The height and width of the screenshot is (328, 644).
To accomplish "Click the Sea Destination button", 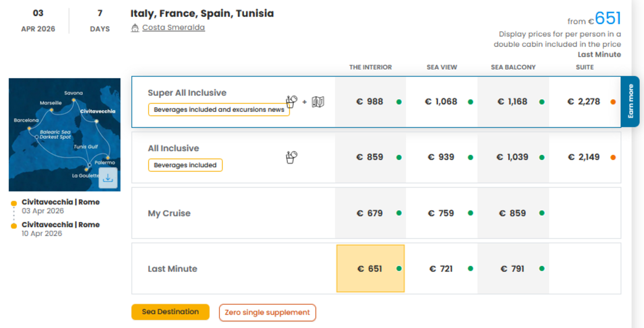I will pyautogui.click(x=170, y=312).
